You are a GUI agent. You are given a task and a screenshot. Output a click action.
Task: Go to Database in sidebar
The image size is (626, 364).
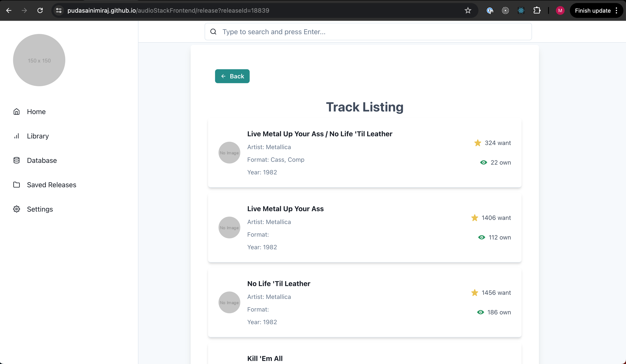coord(42,160)
